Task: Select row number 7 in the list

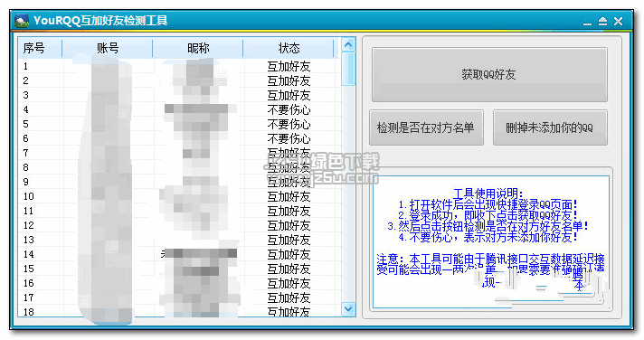Action: [x=179, y=153]
